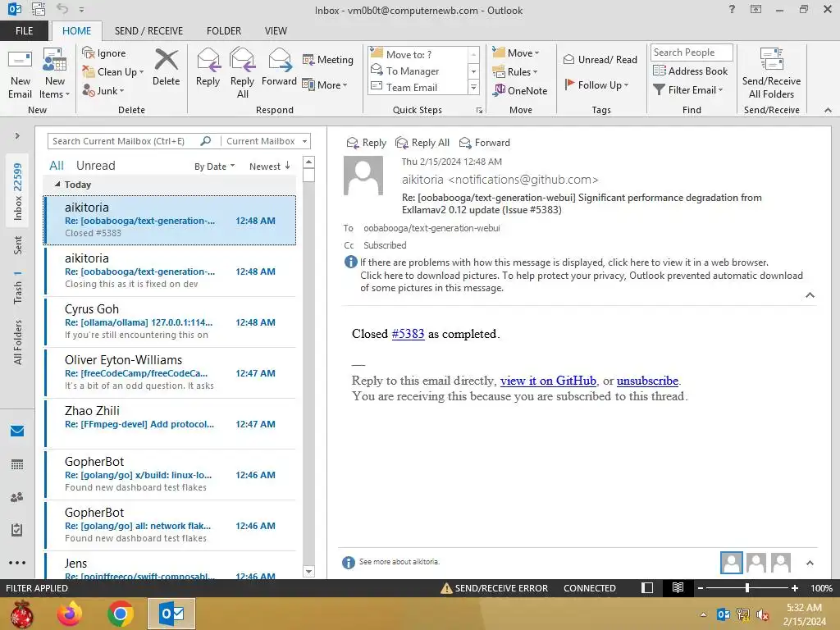
Task: Show All Folders
Action: pos(18,342)
